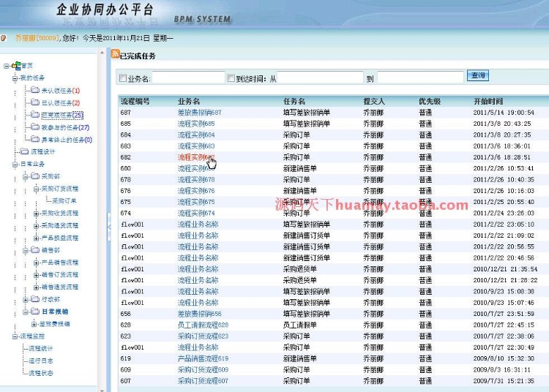
Task: Open the 采购订货流程607 business link
Action: pyautogui.click(x=203, y=381)
